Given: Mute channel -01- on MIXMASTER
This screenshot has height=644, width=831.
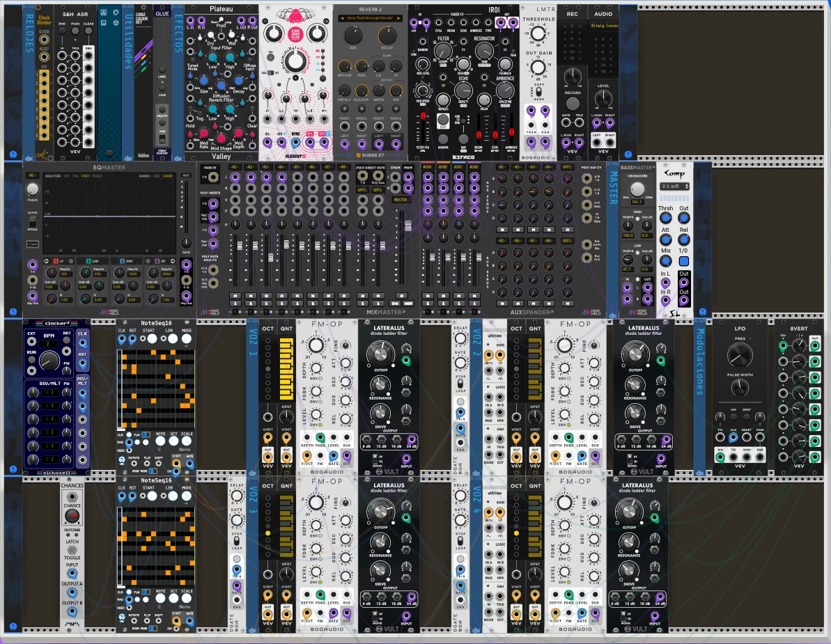Looking at the screenshot, I should pyautogui.click(x=235, y=296).
